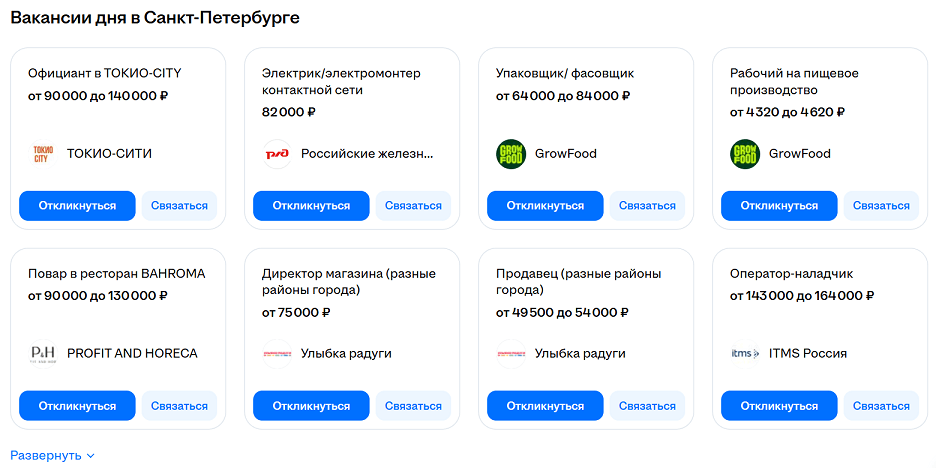Viewport: 936px width, 468px height.
Task: Open the Оператор-наладчик vacancy title
Action: tap(791, 273)
